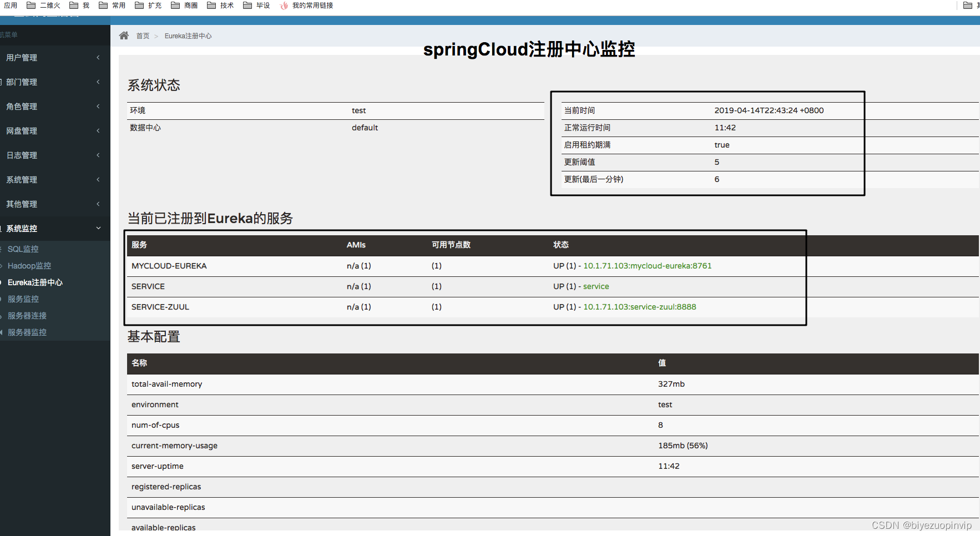Open the 我 bookmark folder
Viewport: 980px width, 536px height.
[79, 6]
